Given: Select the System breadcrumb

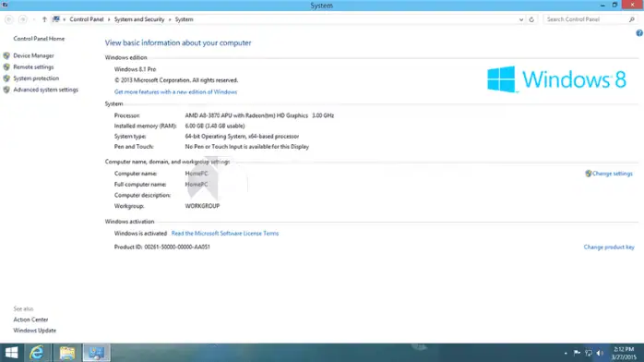Looking at the screenshot, I should (x=184, y=19).
